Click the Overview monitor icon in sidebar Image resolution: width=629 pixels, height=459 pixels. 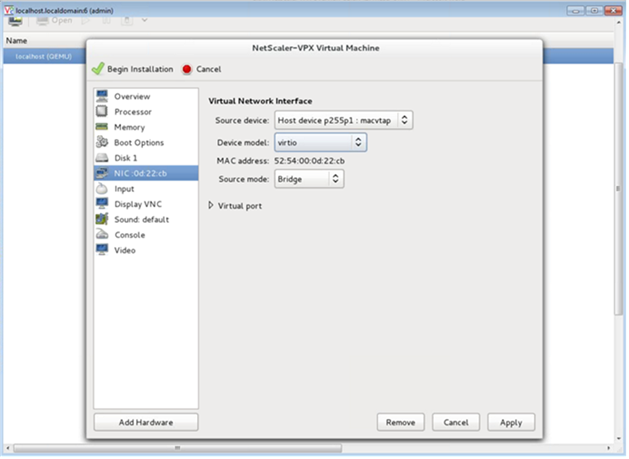102,96
